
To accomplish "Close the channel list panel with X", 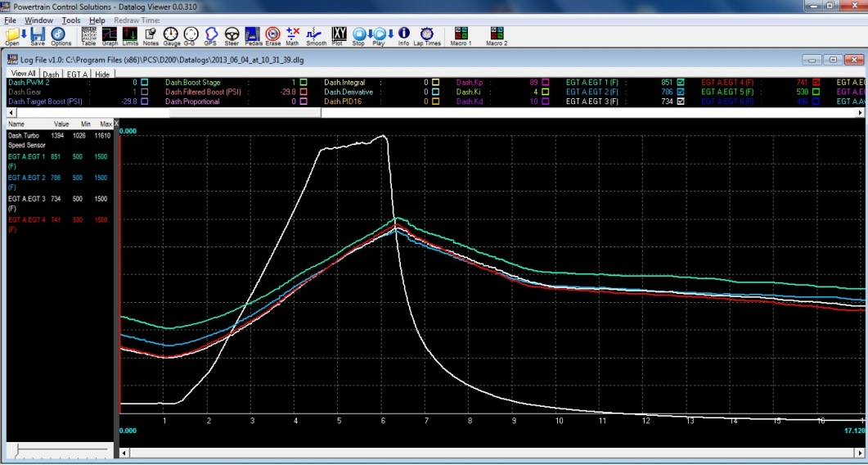I will 115,124.
